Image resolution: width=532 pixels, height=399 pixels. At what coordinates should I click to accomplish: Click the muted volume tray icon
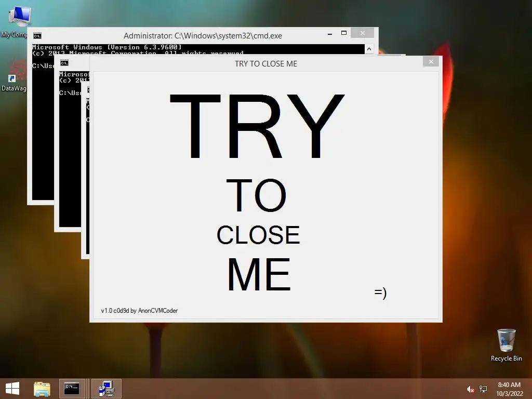470,389
